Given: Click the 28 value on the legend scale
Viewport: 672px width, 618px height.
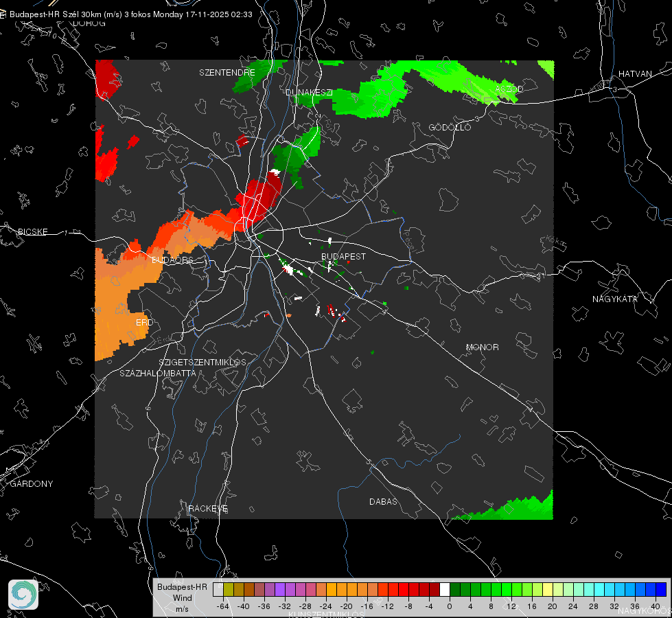Looking at the screenshot, I should coord(594,606).
